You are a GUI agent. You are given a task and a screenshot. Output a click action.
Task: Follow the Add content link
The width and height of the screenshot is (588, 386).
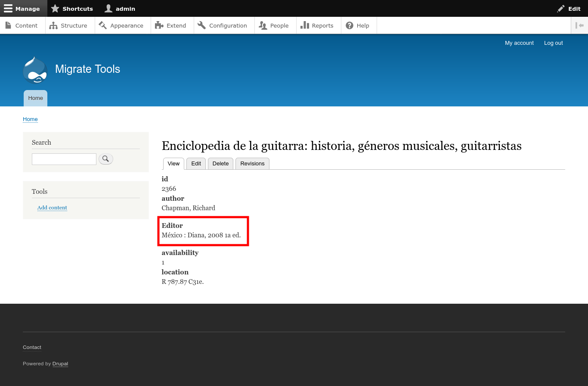pyautogui.click(x=52, y=208)
